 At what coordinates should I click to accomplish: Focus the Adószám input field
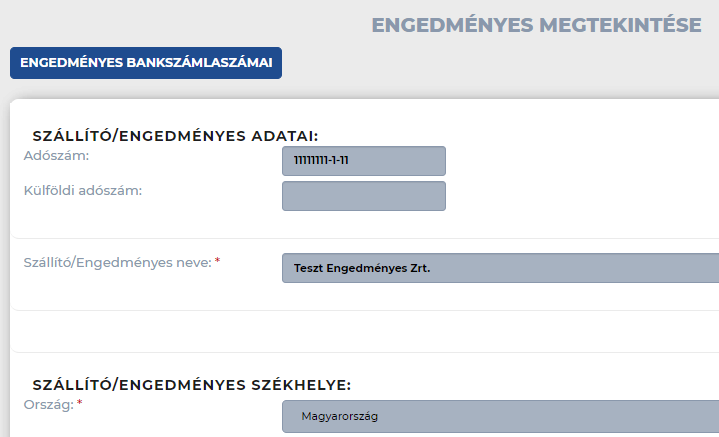click(x=364, y=161)
